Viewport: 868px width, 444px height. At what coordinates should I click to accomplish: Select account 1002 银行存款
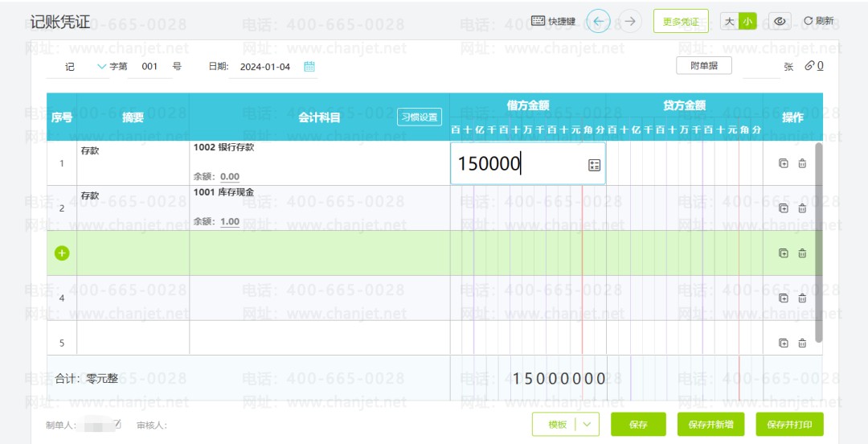pyautogui.click(x=223, y=147)
